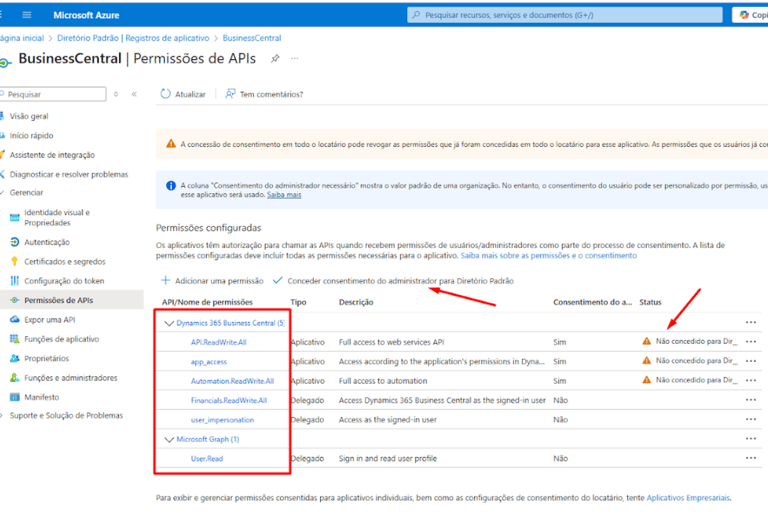Click the Identidade visual e Propriedades icon
This screenshot has width=768, height=512.
[15, 218]
